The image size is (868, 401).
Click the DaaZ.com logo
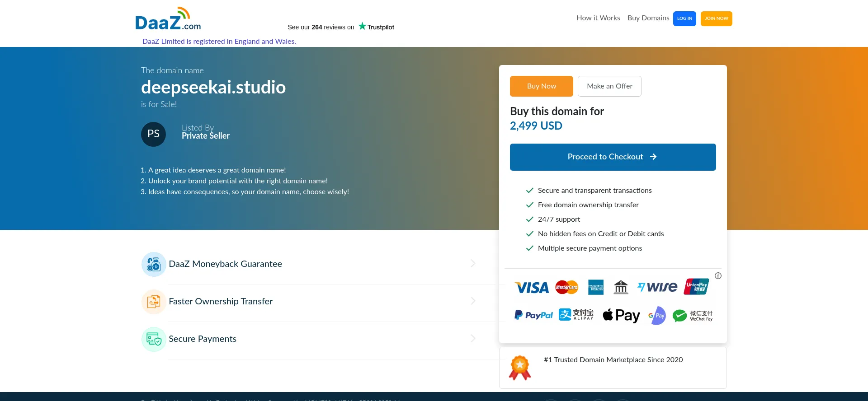[168, 19]
